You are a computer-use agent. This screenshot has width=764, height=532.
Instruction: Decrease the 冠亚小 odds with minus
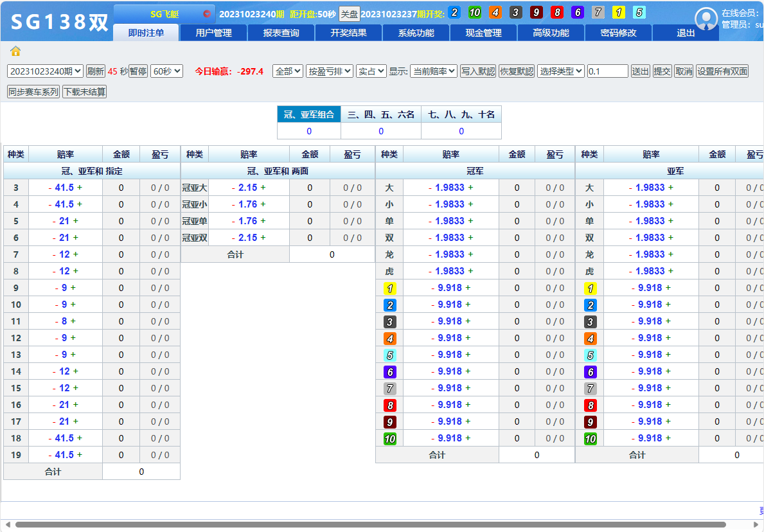pyautogui.click(x=233, y=204)
